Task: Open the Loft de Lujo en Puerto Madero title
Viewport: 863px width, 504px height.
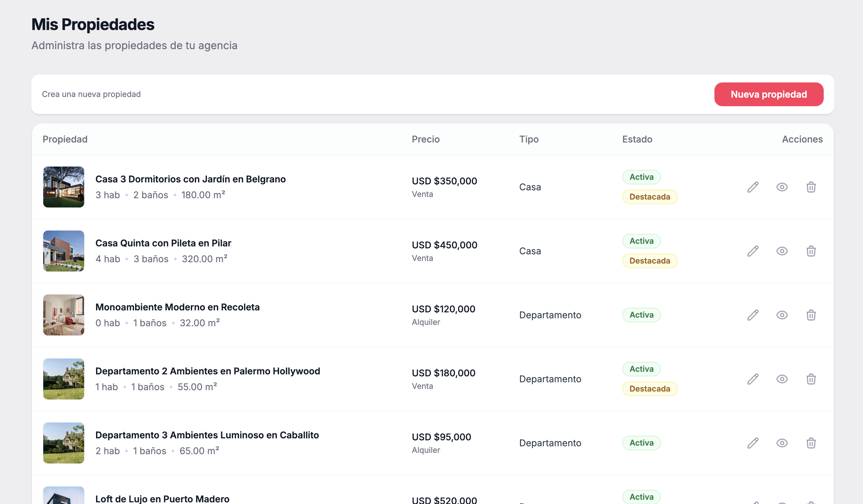Action: [x=162, y=498]
